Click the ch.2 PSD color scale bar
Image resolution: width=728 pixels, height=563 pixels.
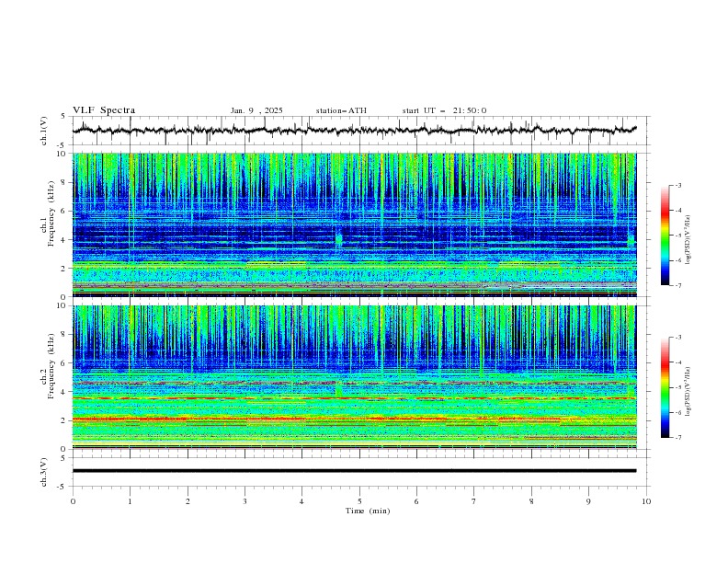[x=665, y=387]
